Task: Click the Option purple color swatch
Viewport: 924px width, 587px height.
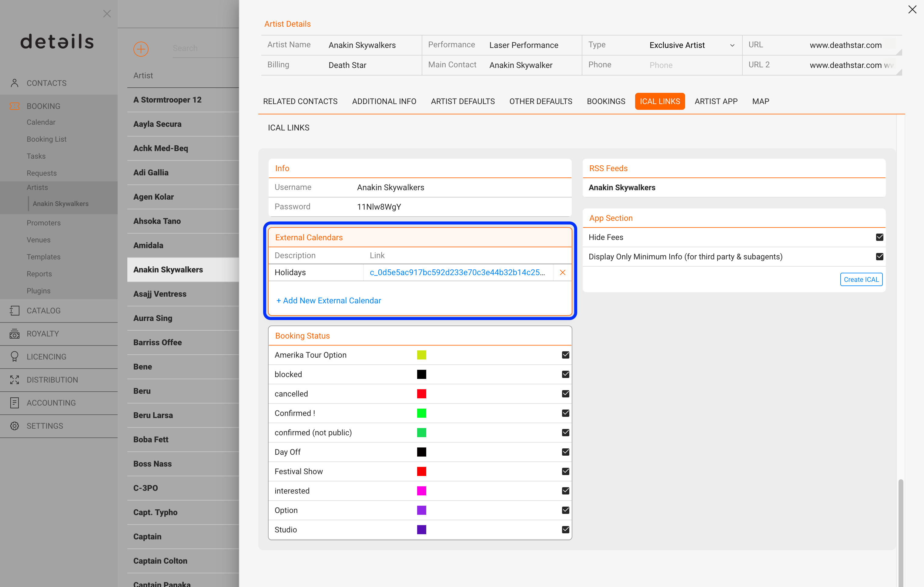Action: click(x=421, y=510)
